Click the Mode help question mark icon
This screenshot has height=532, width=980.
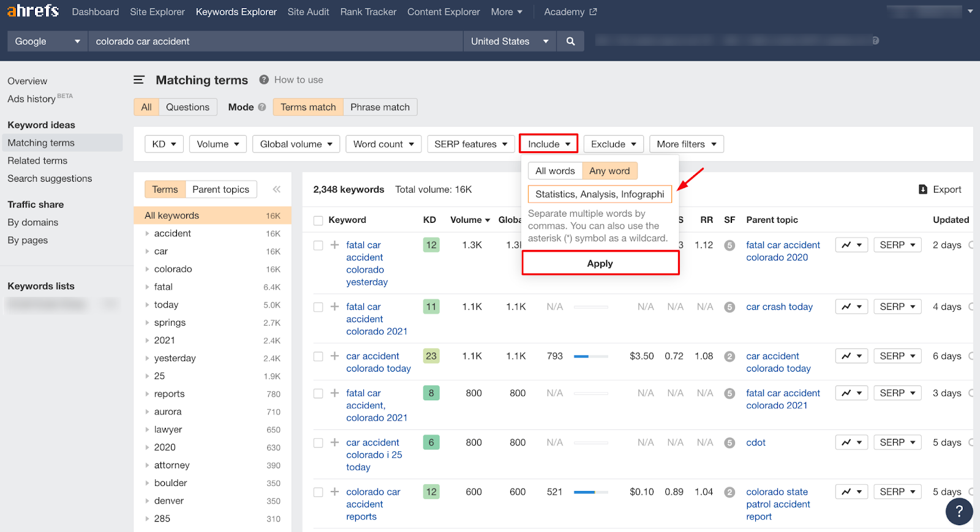pos(262,107)
